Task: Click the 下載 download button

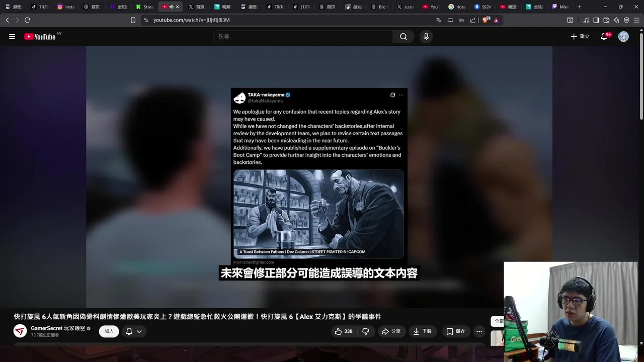Action: pyautogui.click(x=423, y=331)
